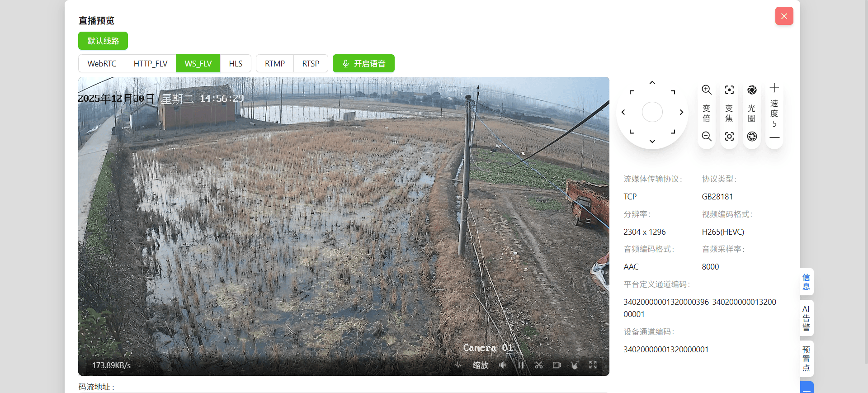Pan camera right with right chevron

[x=681, y=112]
